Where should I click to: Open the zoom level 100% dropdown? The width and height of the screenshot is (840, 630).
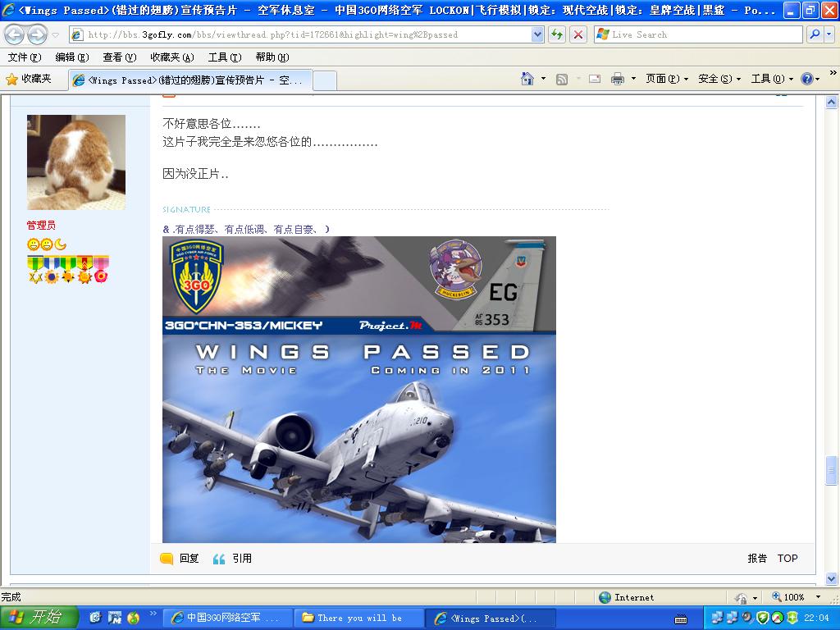tap(818, 597)
